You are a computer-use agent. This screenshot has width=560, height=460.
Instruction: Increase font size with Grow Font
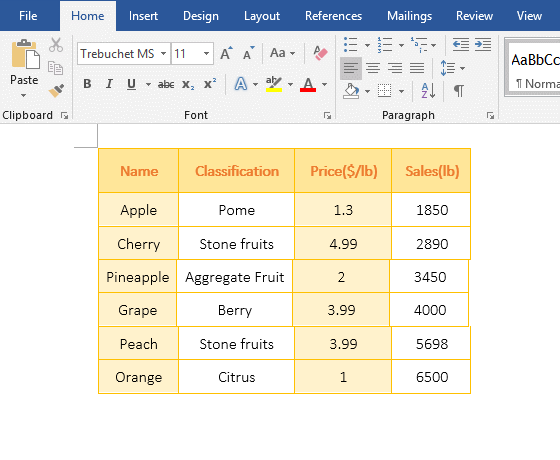click(226, 53)
